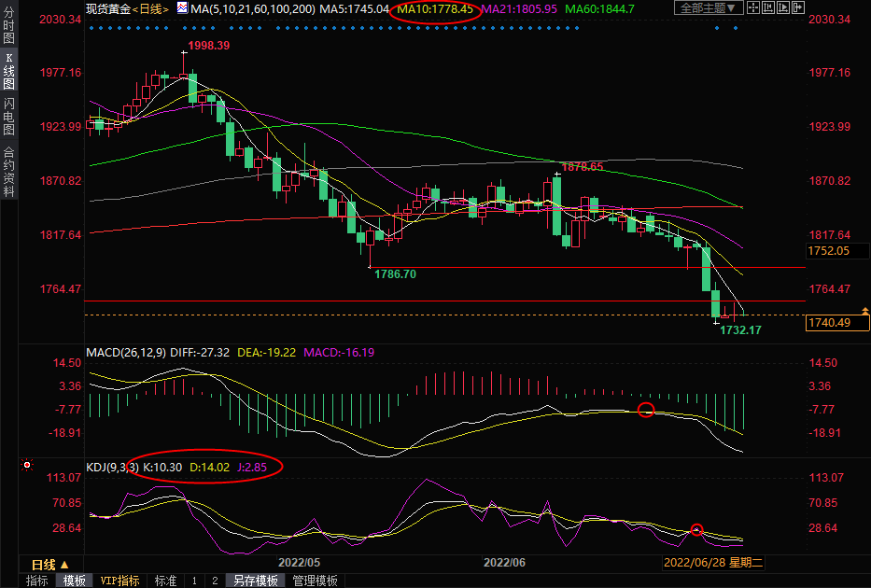Click the small red circle icon beside KDJ

click(27, 465)
